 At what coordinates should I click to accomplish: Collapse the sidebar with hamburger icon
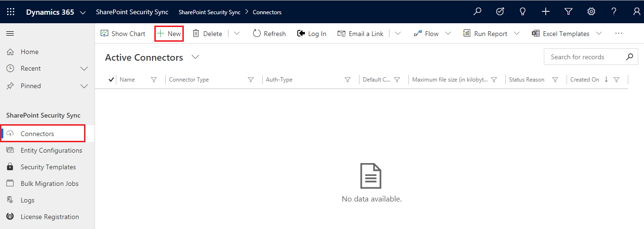click(x=10, y=34)
